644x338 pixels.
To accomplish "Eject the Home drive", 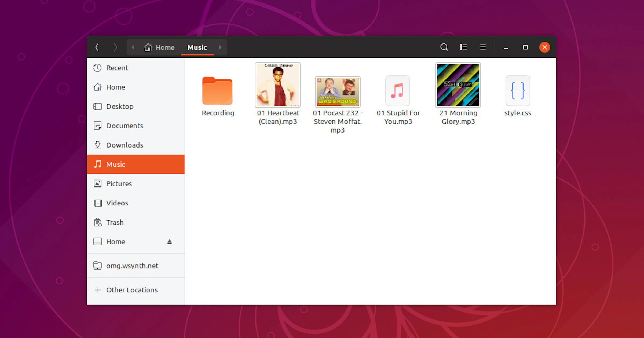I will (169, 242).
